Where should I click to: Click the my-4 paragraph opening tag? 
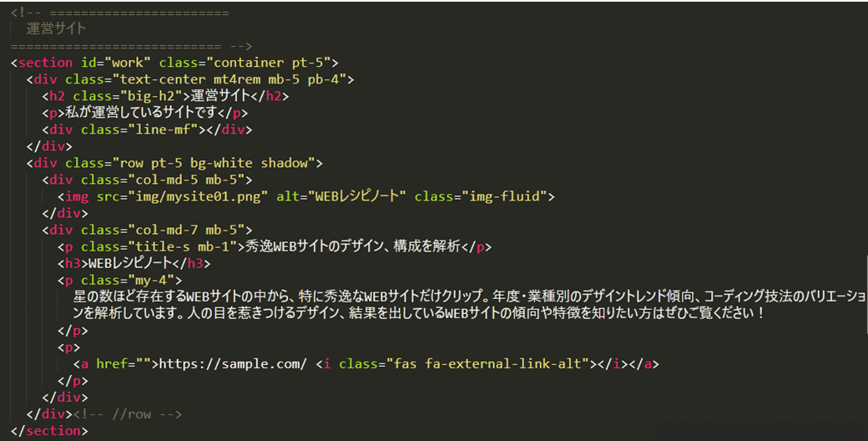(x=119, y=281)
